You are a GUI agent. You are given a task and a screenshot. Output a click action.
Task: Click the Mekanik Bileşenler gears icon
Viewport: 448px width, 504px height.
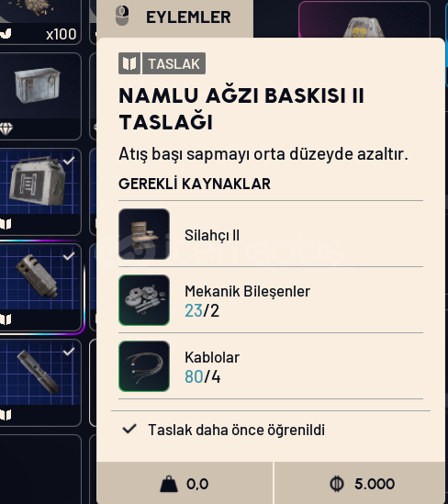point(144,300)
